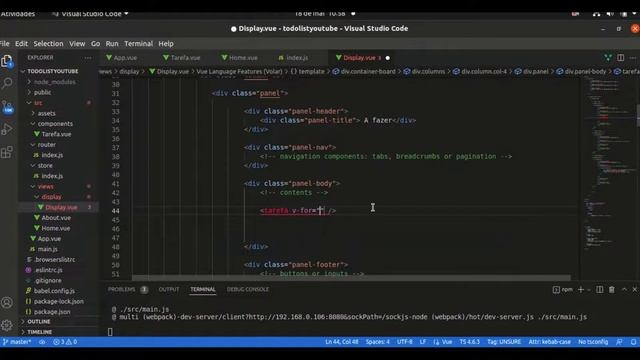Open the Edit menu
The width and height of the screenshot is (640, 360).
pyautogui.click(x=21, y=44)
